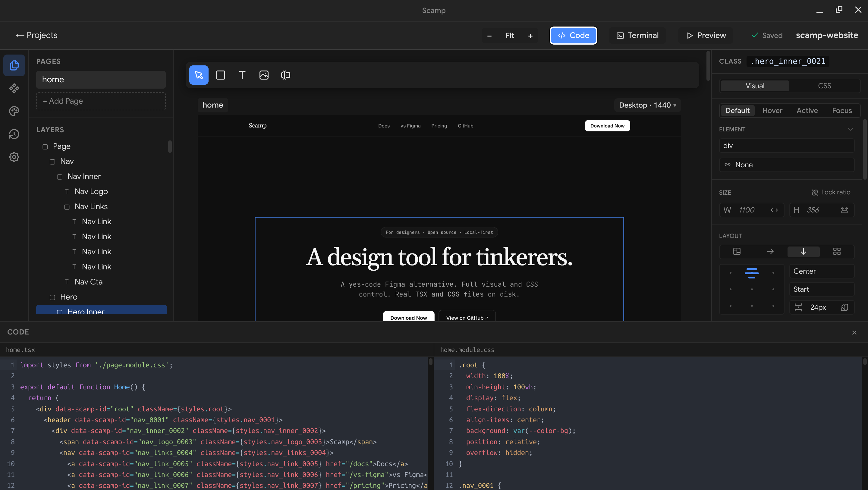Collapse the Element section chevron

click(x=850, y=129)
